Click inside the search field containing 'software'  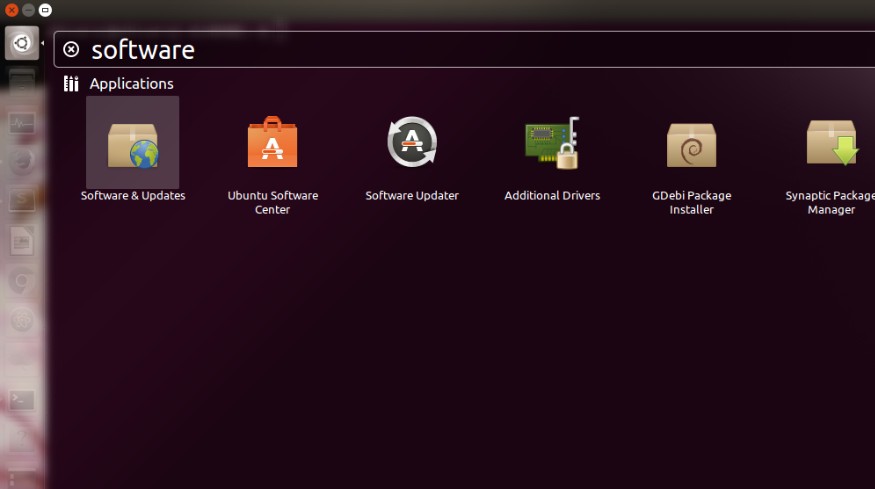(464, 50)
